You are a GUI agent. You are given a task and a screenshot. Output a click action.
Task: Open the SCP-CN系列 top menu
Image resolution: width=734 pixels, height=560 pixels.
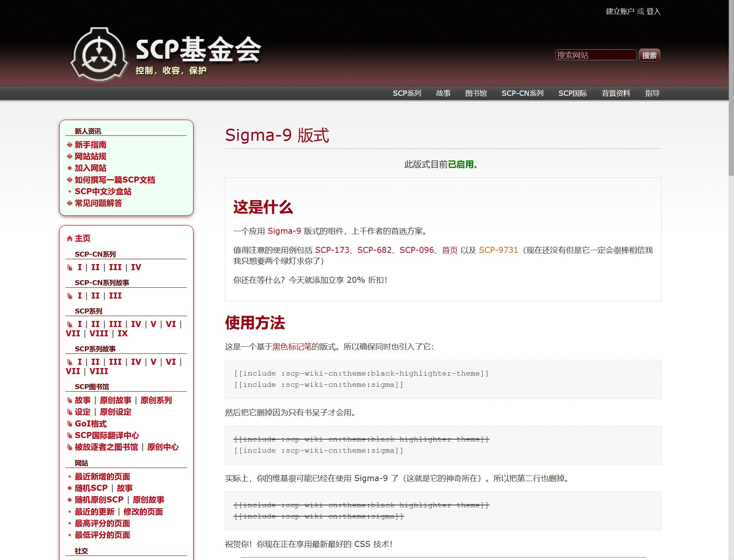[x=522, y=93]
